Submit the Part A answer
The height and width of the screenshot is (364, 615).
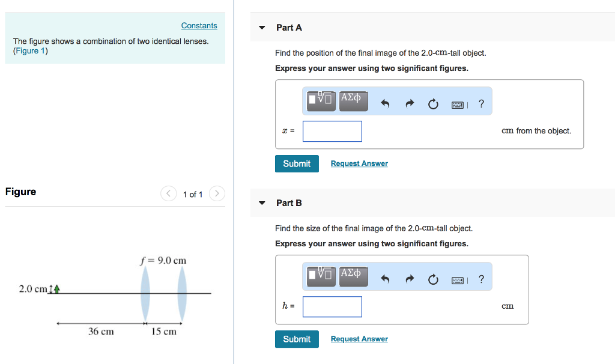click(297, 163)
